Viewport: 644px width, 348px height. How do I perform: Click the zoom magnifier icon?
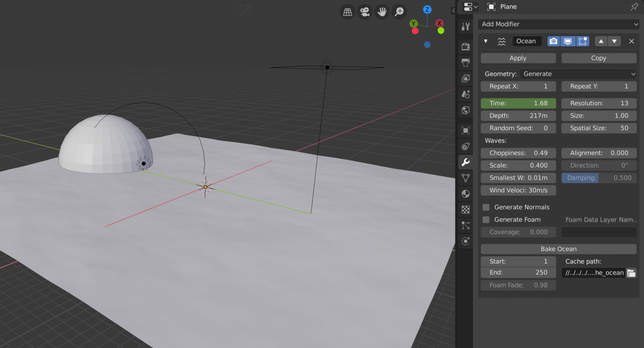(x=399, y=12)
